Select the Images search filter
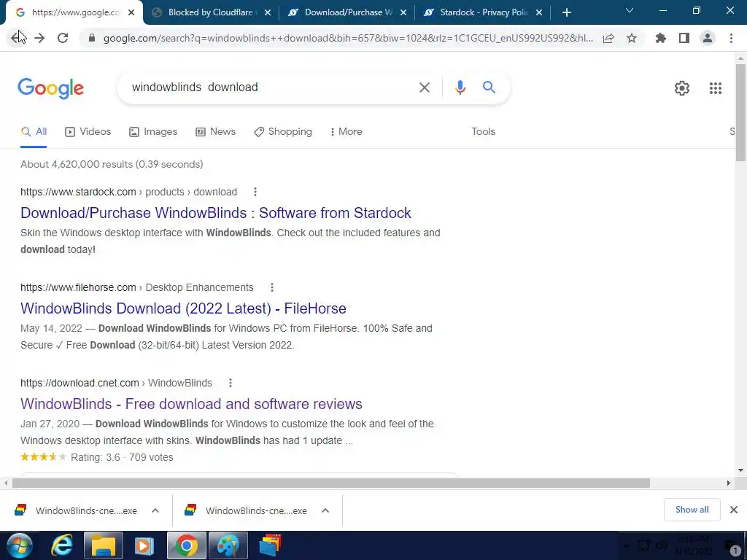The width and height of the screenshot is (747, 560). click(153, 132)
